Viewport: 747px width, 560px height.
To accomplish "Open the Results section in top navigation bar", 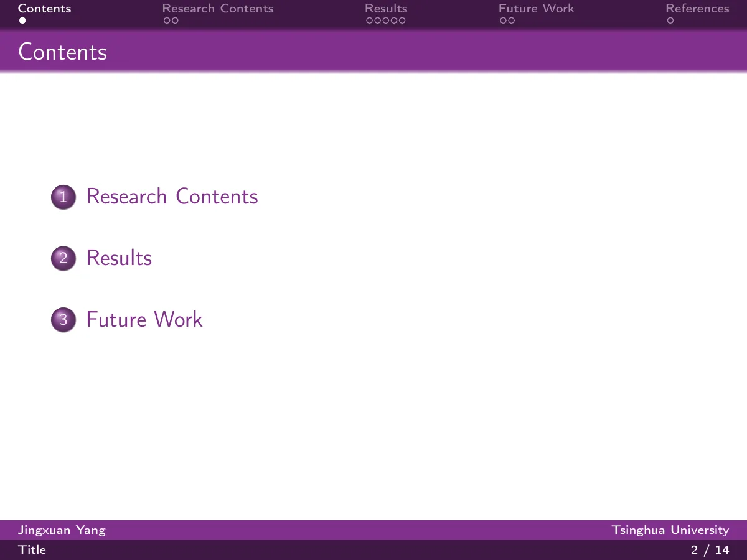I will [386, 9].
